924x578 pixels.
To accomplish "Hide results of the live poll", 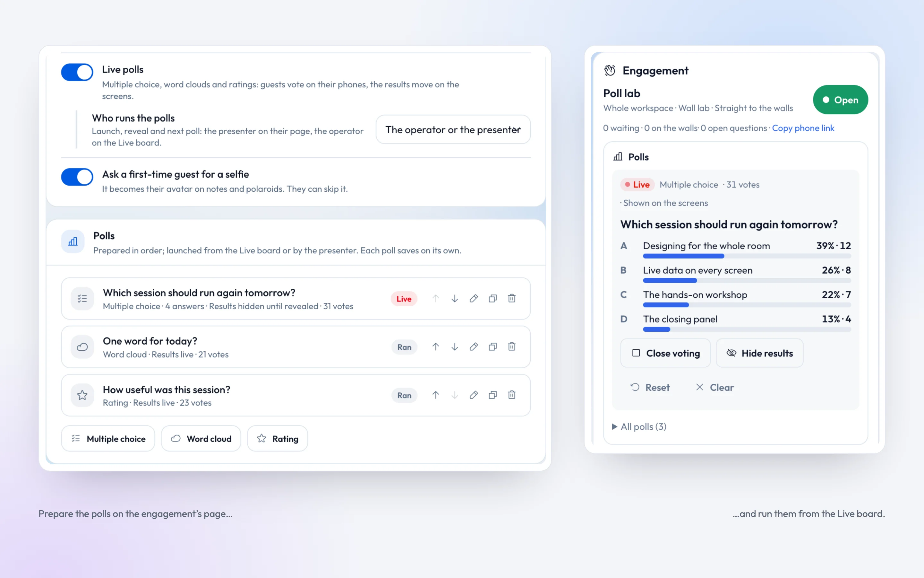I will tap(759, 353).
